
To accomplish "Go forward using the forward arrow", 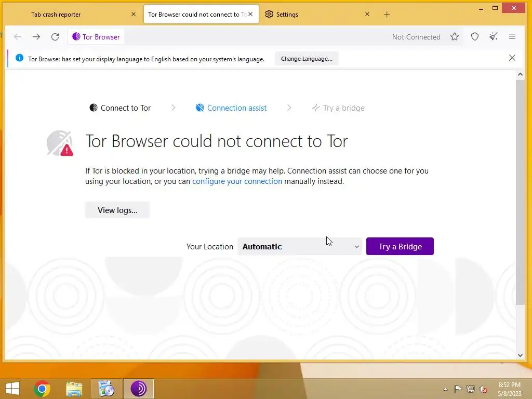I will pyautogui.click(x=36, y=37).
